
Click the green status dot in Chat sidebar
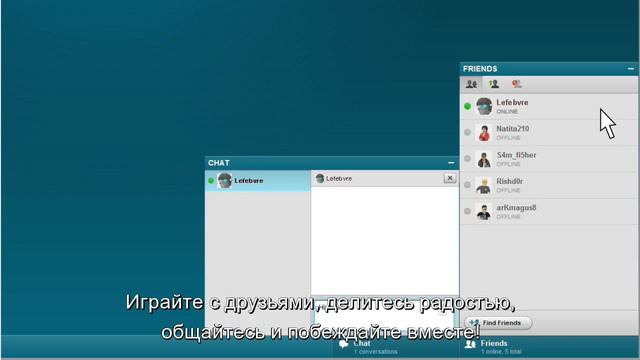[x=211, y=180]
